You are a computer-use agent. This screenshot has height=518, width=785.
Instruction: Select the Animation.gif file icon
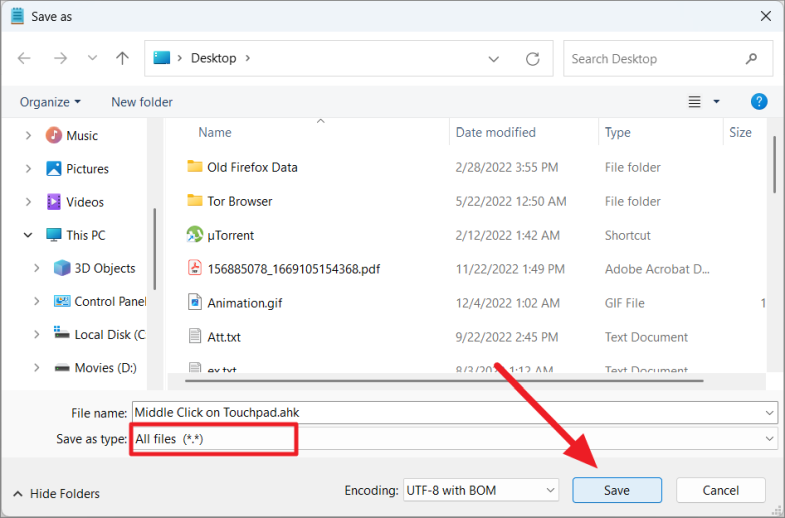pyautogui.click(x=195, y=303)
